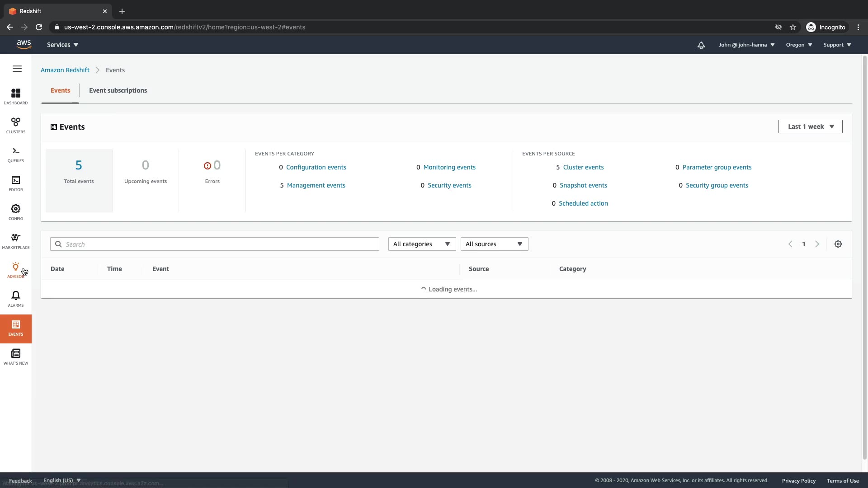Image resolution: width=868 pixels, height=488 pixels.
Task: Open the Alarms bell in sidebar
Action: [x=16, y=299]
